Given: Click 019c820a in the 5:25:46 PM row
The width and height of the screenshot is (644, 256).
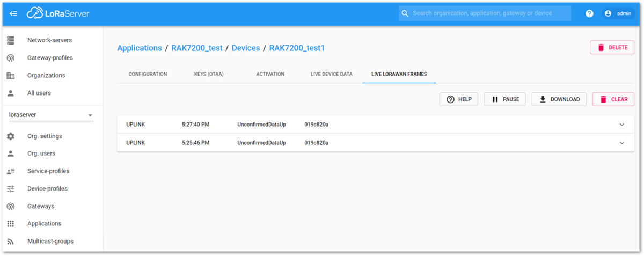Looking at the screenshot, I should [x=317, y=143].
